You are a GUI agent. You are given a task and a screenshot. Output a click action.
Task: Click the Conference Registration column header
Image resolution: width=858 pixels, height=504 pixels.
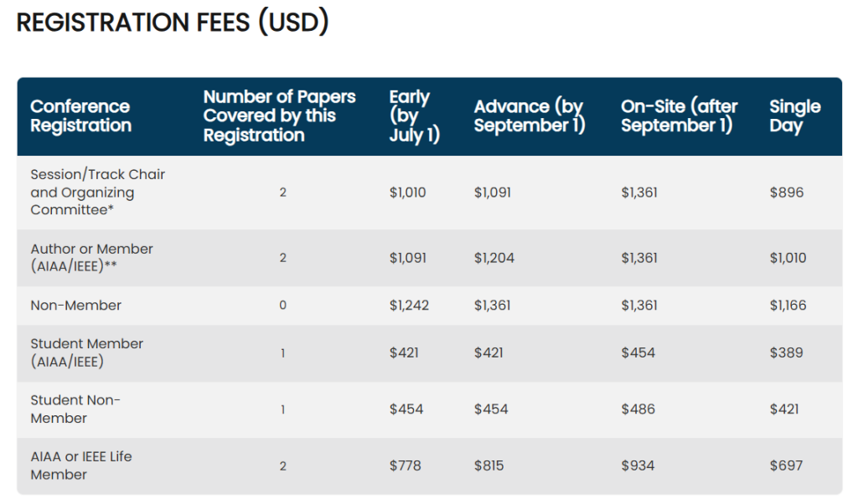point(80,116)
